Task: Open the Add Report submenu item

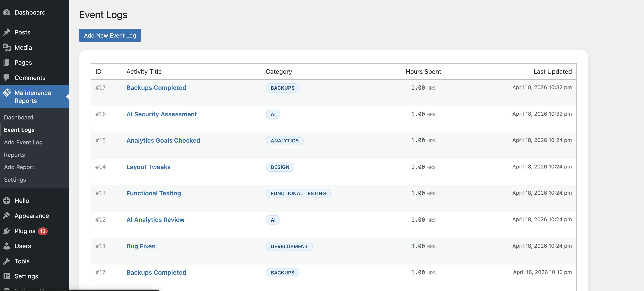Action: pos(19,167)
